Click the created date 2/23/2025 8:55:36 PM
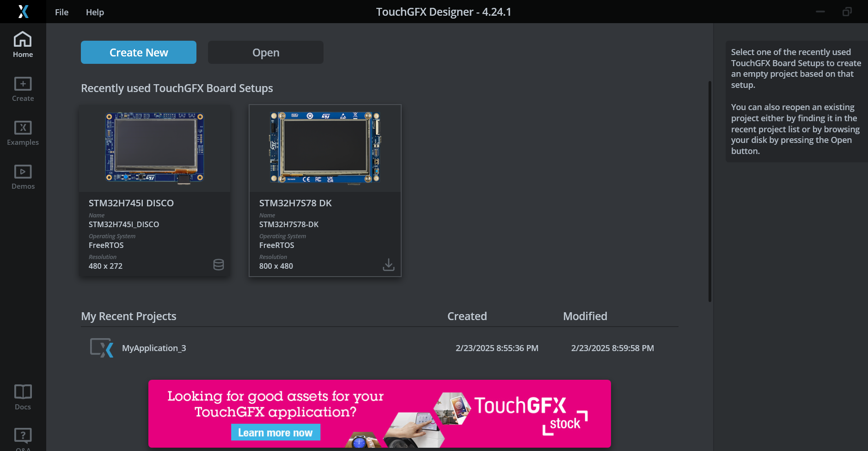Screen dimensions: 868x451 tap(497, 348)
